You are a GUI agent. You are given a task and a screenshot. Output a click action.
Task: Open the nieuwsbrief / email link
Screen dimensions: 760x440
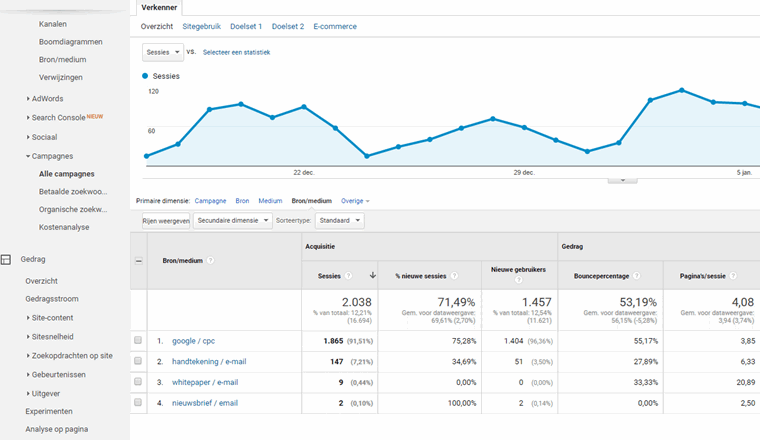pos(205,401)
